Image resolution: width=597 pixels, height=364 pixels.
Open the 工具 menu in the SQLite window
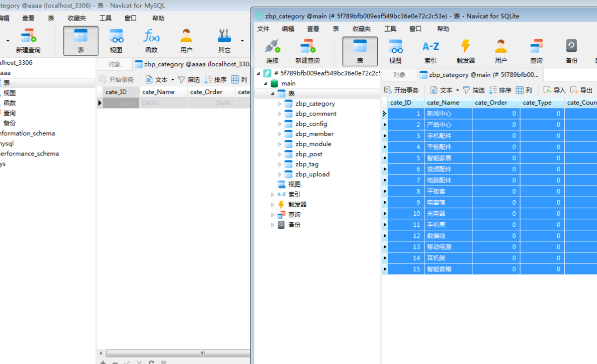390,29
